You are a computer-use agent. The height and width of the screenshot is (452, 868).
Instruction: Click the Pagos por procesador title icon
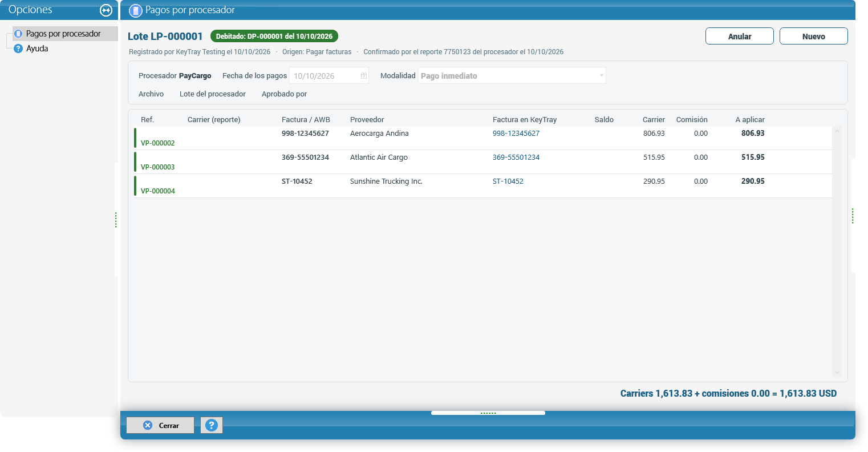tap(136, 10)
